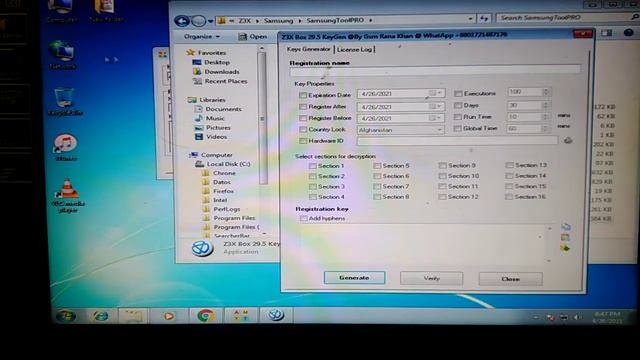Viewport: 640px width, 360px height.
Task: Click the Close button in KeyGen dialog
Action: click(511, 279)
